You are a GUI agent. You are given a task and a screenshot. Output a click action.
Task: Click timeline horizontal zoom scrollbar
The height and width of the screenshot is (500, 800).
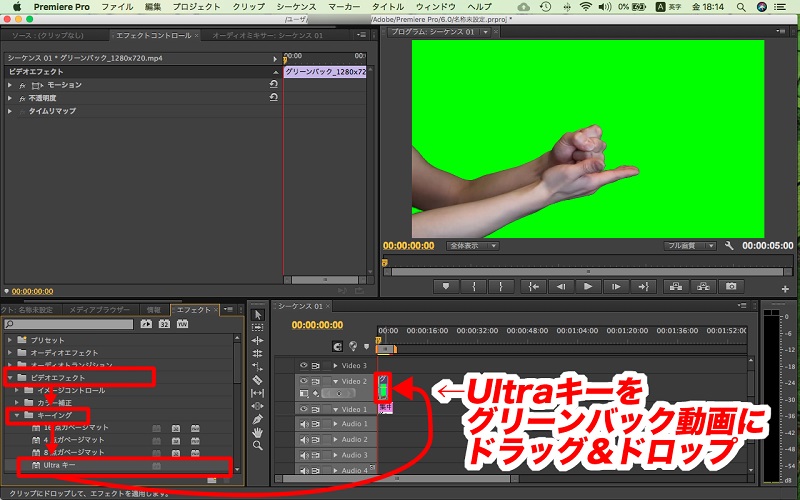pos(396,479)
